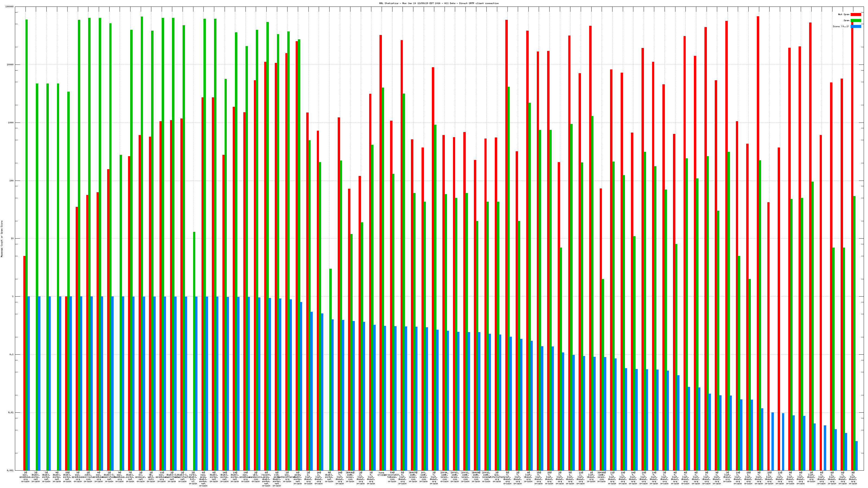Click the rightmost blue score bar

click(x=856, y=456)
